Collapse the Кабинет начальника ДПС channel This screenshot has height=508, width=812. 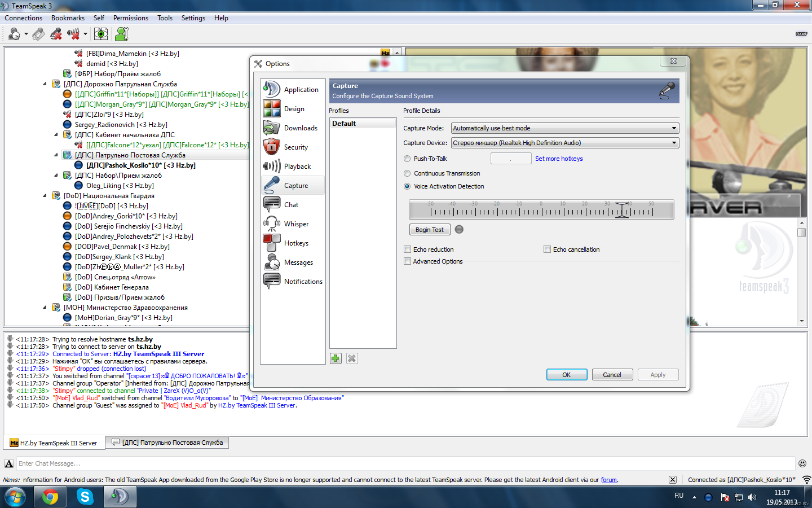point(56,135)
